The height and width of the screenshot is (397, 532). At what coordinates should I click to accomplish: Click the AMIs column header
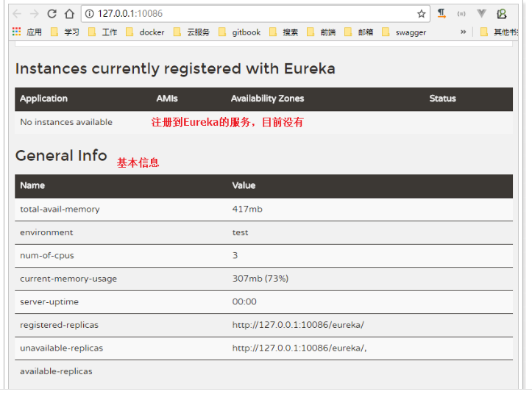167,99
